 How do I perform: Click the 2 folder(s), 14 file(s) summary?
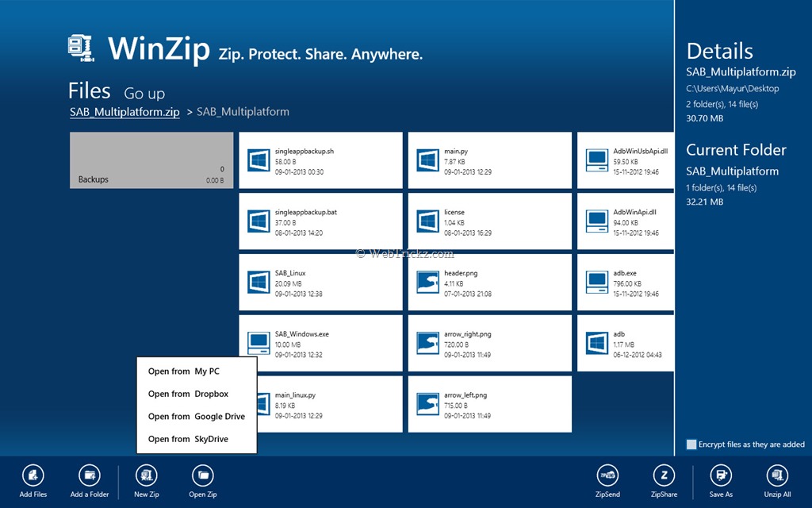[x=722, y=104]
